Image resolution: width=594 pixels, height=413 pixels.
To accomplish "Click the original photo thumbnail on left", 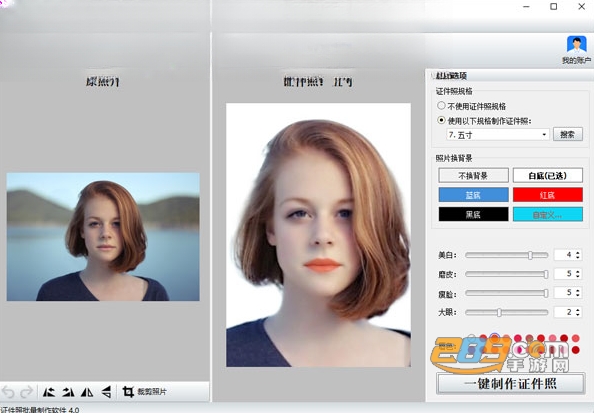I will 103,237.
